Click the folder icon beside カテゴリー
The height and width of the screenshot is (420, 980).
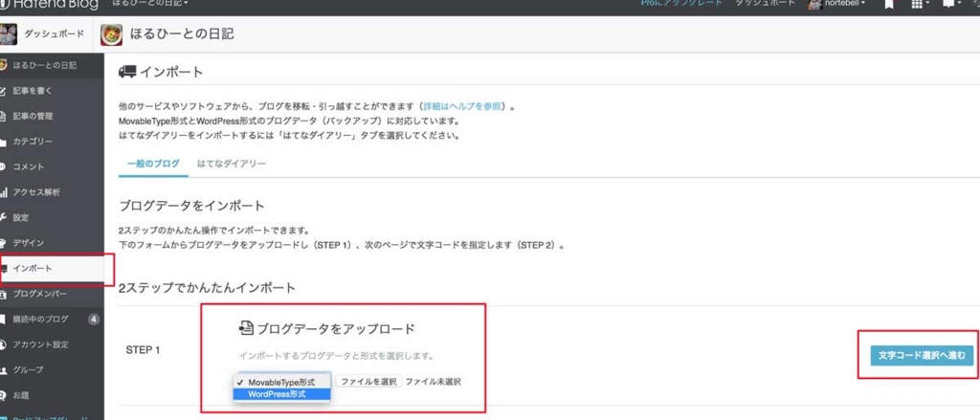click(3, 142)
